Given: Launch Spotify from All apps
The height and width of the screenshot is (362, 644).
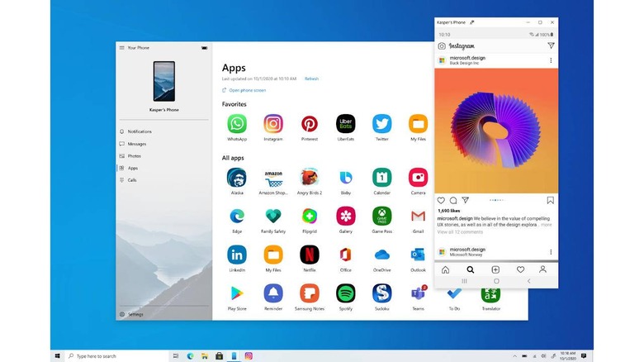Looking at the screenshot, I should [345, 293].
